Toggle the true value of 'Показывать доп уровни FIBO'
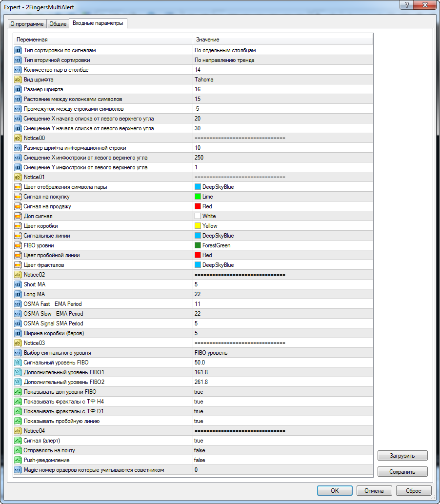Screen dimensions: 440x504 tap(283, 392)
